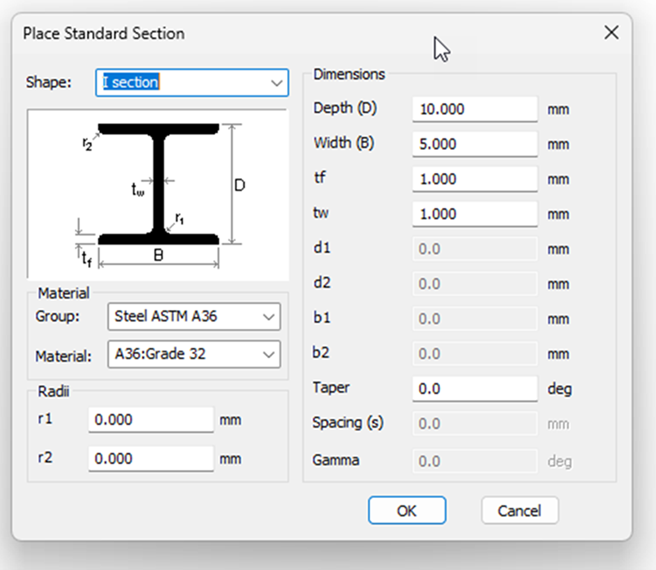Click the disabled d1 field

pyautogui.click(x=475, y=249)
